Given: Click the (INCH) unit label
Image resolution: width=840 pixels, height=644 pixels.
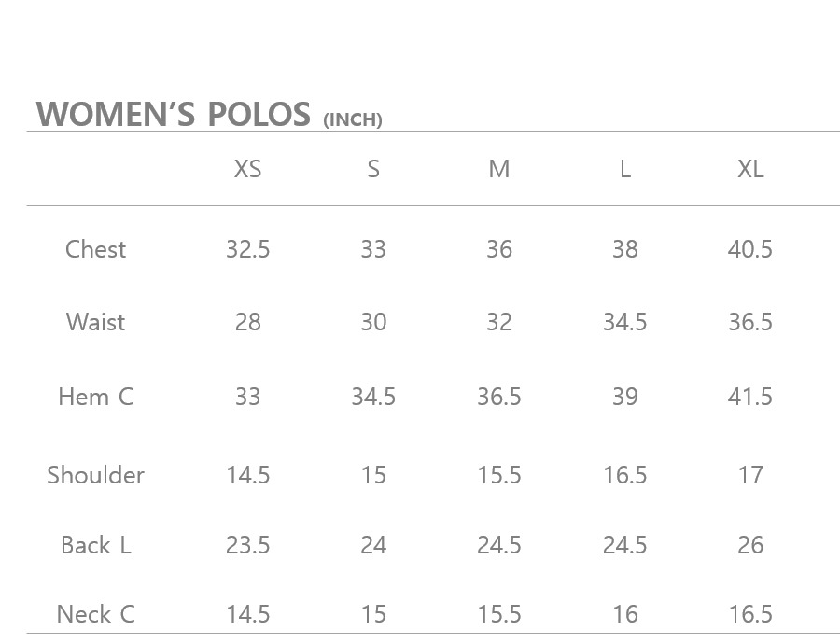Looking at the screenshot, I should click(x=353, y=120).
